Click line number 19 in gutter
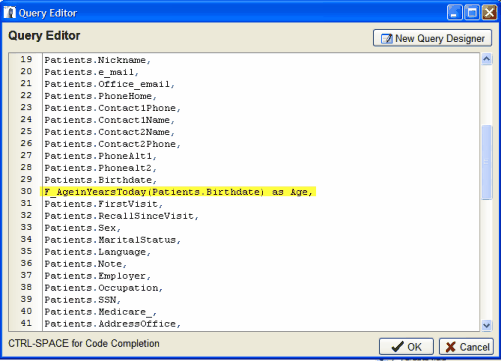The height and width of the screenshot is (361, 501). (x=26, y=59)
